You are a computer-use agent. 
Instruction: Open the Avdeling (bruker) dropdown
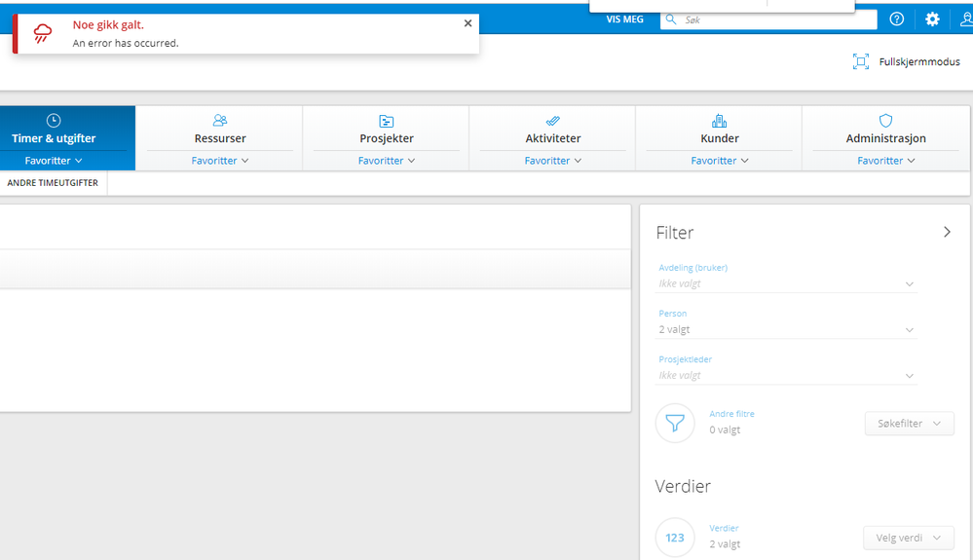[786, 283]
